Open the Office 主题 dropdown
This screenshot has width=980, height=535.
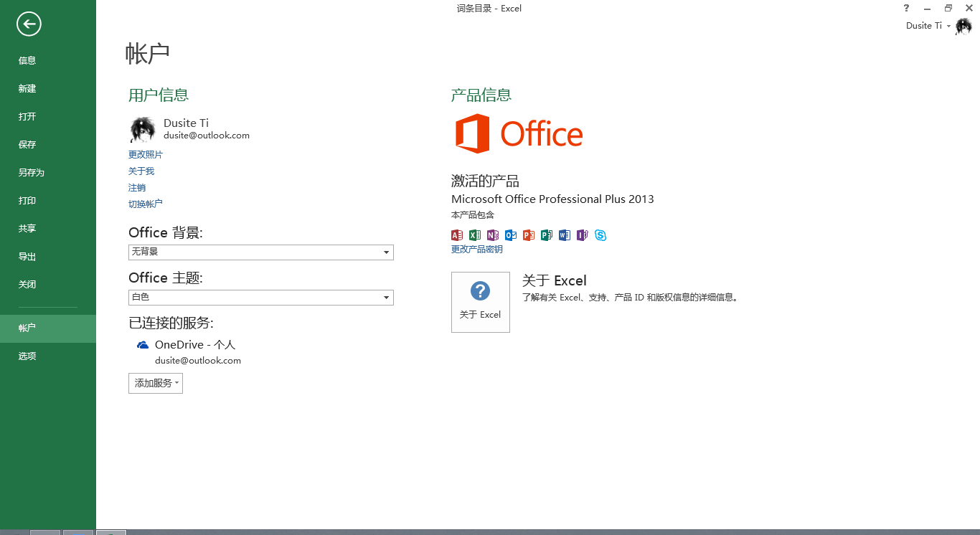pyautogui.click(x=261, y=298)
